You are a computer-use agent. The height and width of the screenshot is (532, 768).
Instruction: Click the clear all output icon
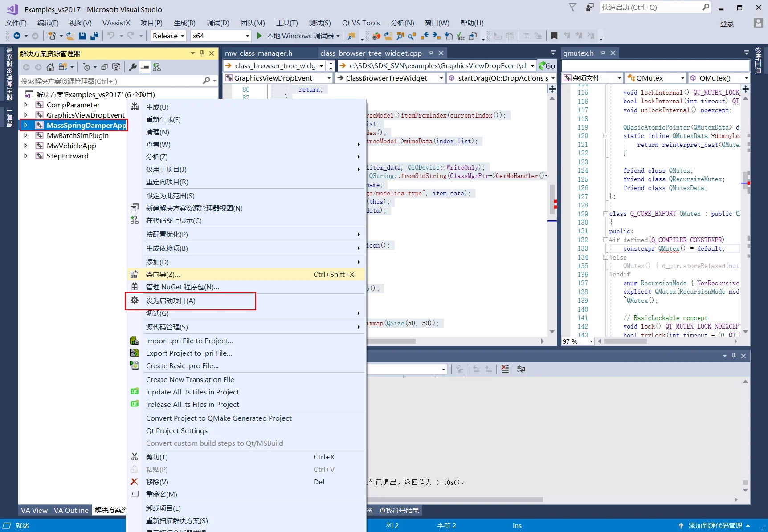pyautogui.click(x=505, y=369)
